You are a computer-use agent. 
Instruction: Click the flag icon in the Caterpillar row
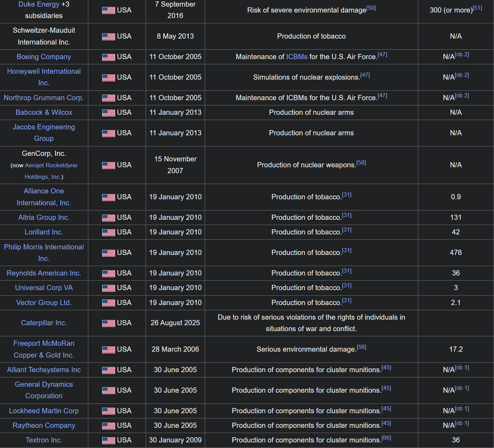[108, 323]
